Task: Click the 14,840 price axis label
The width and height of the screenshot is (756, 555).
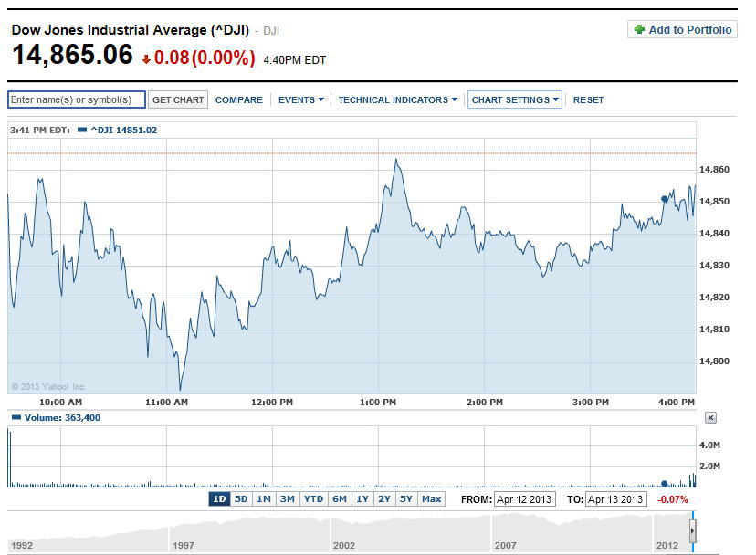Action: pos(714,233)
